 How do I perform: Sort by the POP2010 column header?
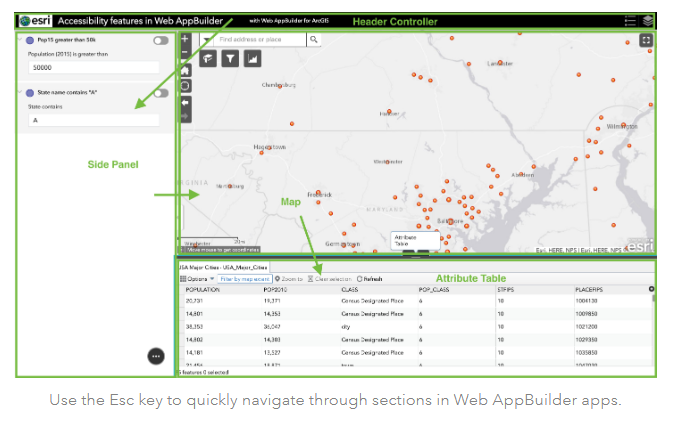pos(275,289)
